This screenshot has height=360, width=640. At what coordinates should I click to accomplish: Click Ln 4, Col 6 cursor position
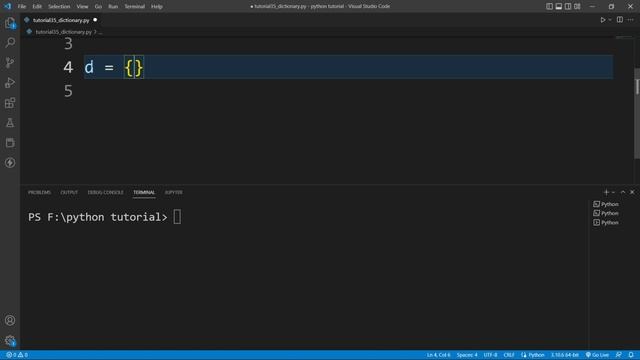click(438, 355)
